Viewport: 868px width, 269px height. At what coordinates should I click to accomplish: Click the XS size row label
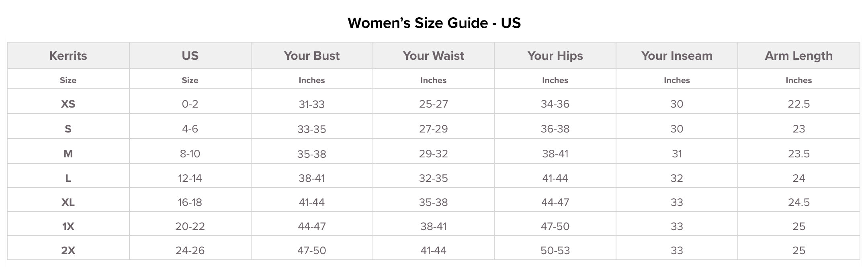click(68, 104)
